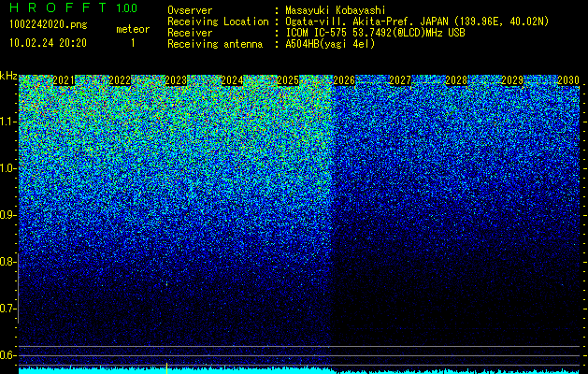Select observer name Masayuki Kobayashi

coord(336,10)
